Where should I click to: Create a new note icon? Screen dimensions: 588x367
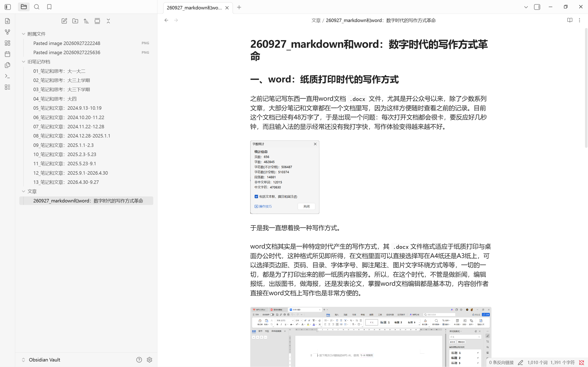(x=64, y=21)
